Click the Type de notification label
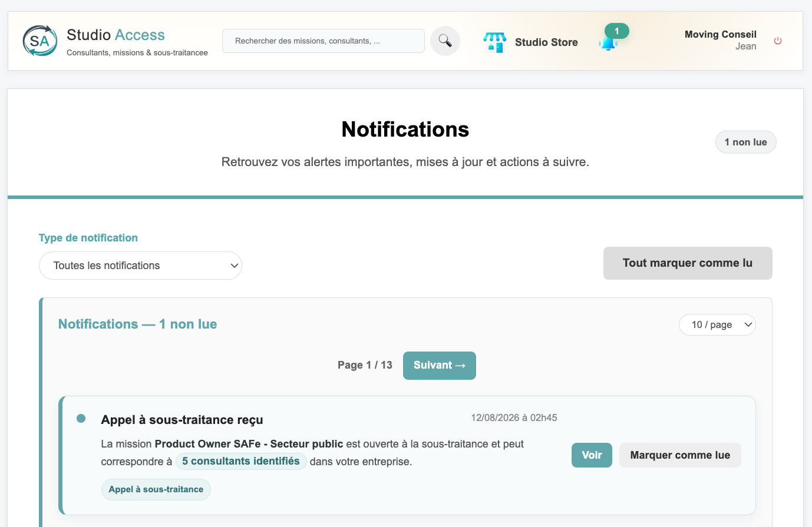This screenshot has width=812, height=527. click(88, 238)
